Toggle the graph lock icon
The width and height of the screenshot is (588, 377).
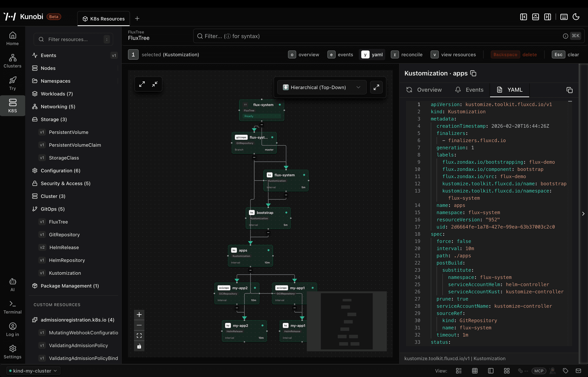[139, 346]
